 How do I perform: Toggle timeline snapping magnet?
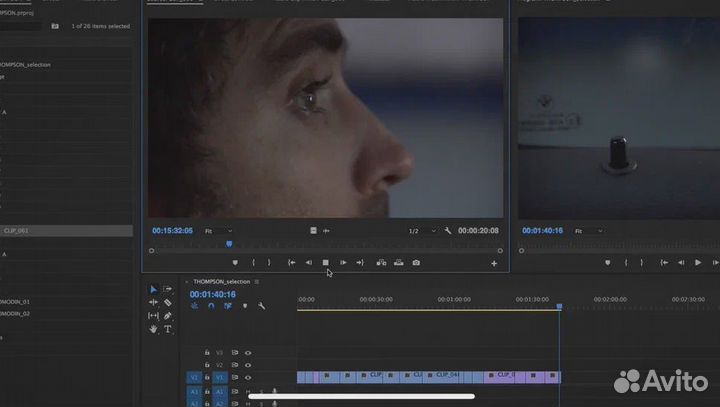pyautogui.click(x=211, y=306)
